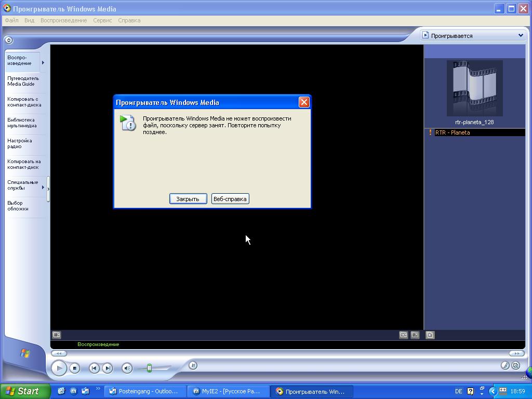Click the Windows Media Player title icon
This screenshot has width=532, height=399.
click(x=7, y=8)
